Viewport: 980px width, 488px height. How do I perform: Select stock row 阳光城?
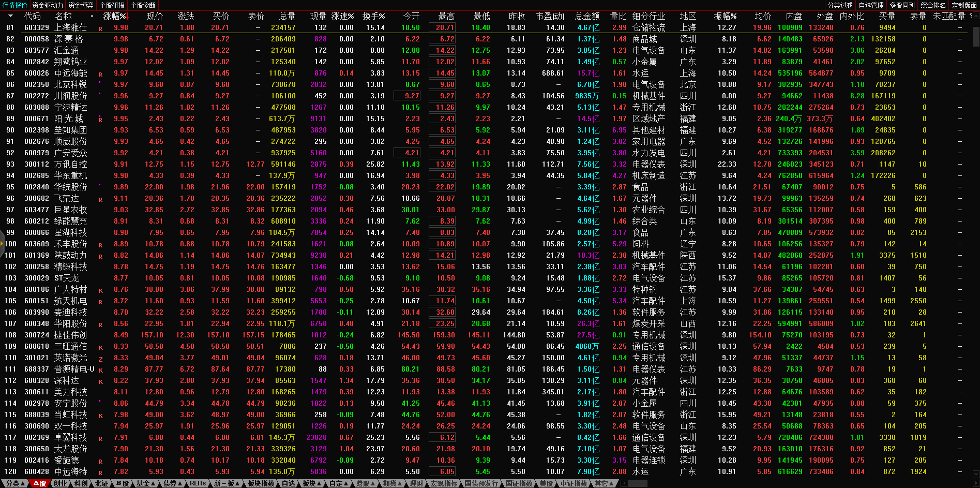(x=69, y=119)
